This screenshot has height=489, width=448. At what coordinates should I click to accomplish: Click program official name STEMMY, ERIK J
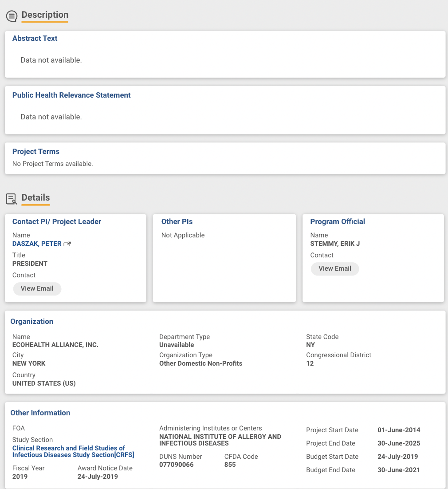335,244
